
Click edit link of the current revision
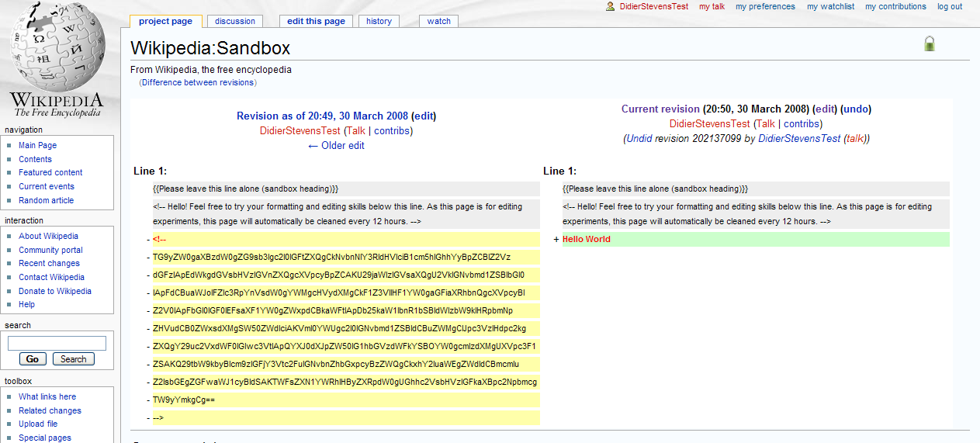825,109
